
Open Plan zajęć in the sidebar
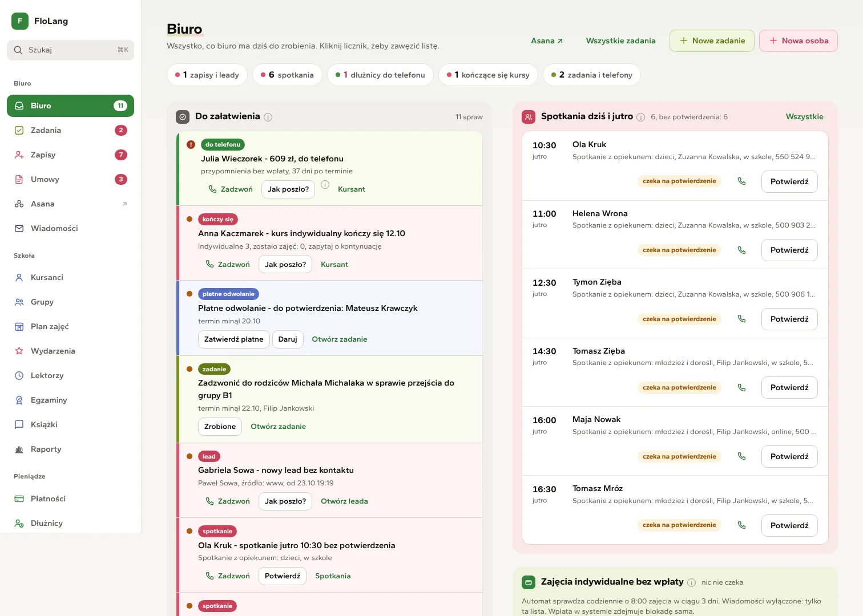tap(70, 326)
